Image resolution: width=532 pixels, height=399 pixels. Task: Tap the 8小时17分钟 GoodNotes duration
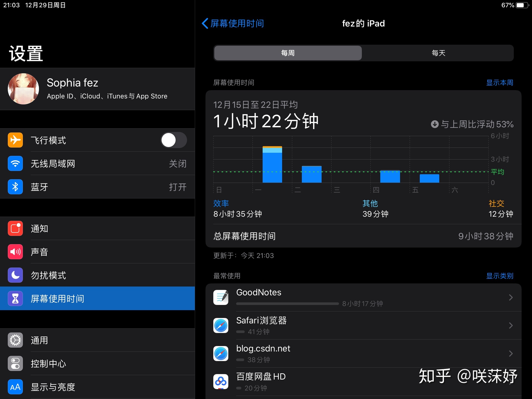(x=363, y=304)
